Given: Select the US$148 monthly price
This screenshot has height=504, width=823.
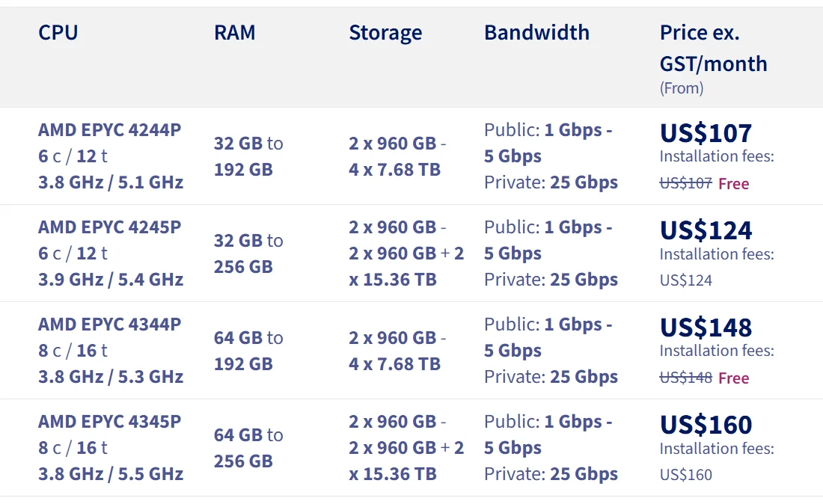Looking at the screenshot, I should pyautogui.click(x=706, y=328).
